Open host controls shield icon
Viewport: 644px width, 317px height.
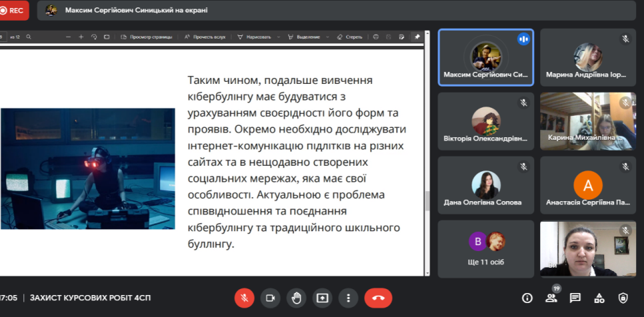point(623,298)
